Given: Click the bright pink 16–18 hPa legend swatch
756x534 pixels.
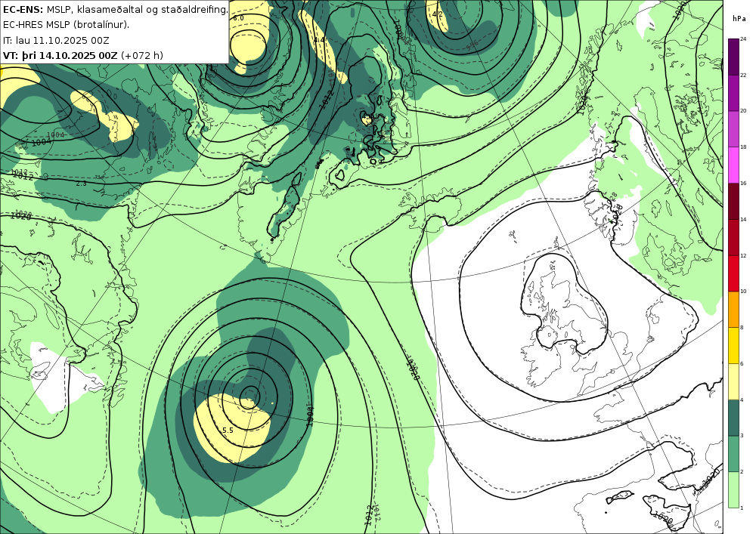Looking at the screenshot, I should click(x=733, y=165).
